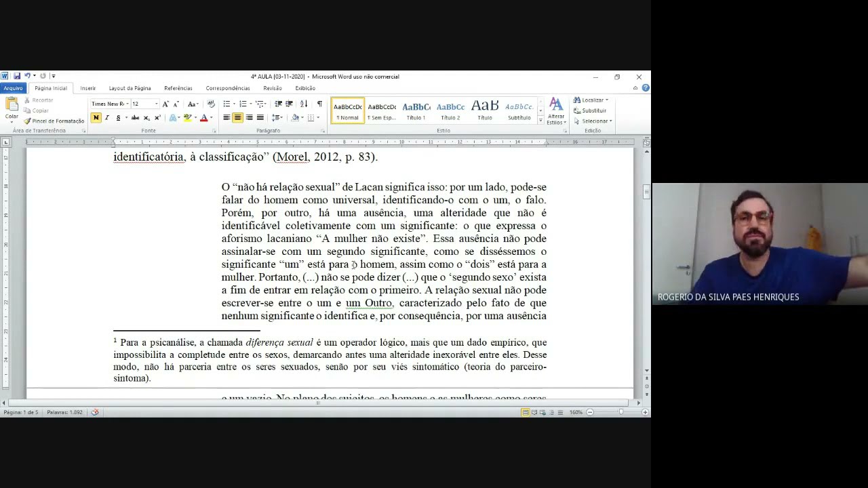
Task: Apply the Subtítulo style
Action: 519,110
